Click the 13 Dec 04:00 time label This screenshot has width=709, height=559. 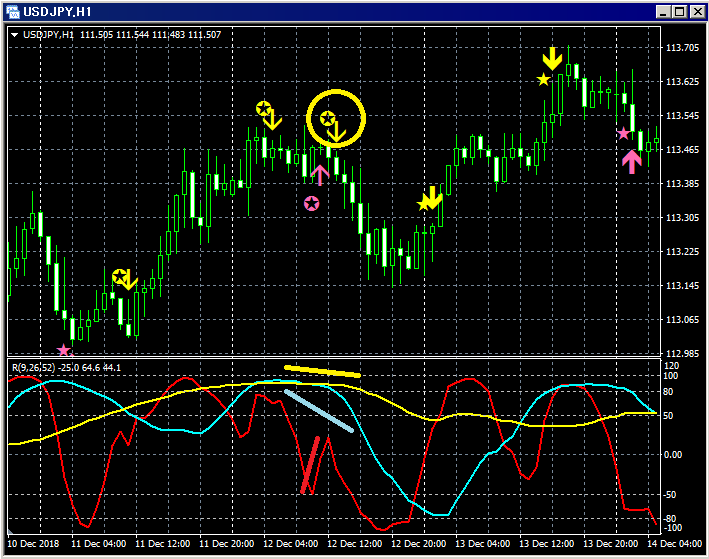pyautogui.click(x=482, y=544)
